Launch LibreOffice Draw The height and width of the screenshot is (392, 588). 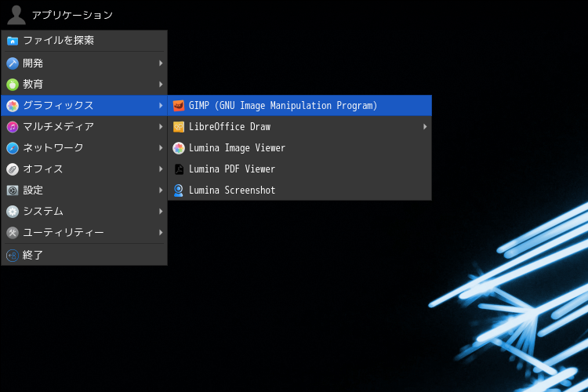pos(299,127)
